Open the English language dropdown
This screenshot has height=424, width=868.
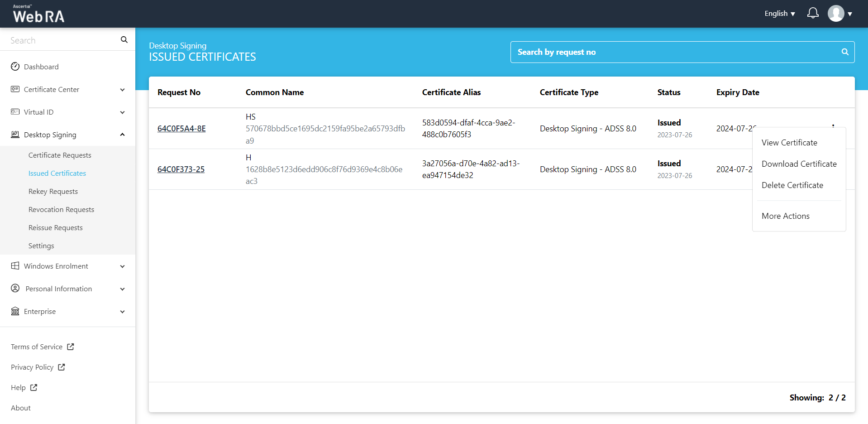point(779,14)
